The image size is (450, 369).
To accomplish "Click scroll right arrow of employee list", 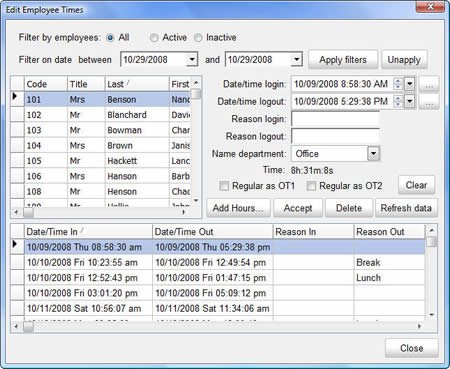I will [184, 212].
